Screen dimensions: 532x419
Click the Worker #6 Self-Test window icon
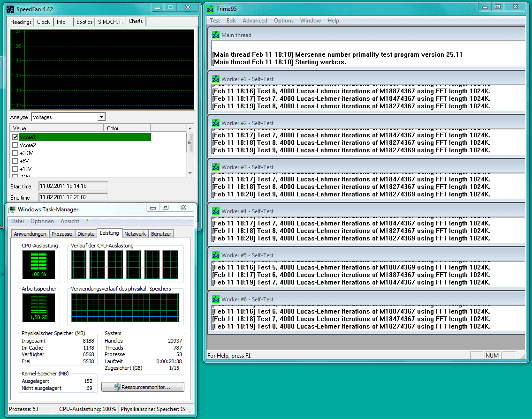(x=215, y=299)
